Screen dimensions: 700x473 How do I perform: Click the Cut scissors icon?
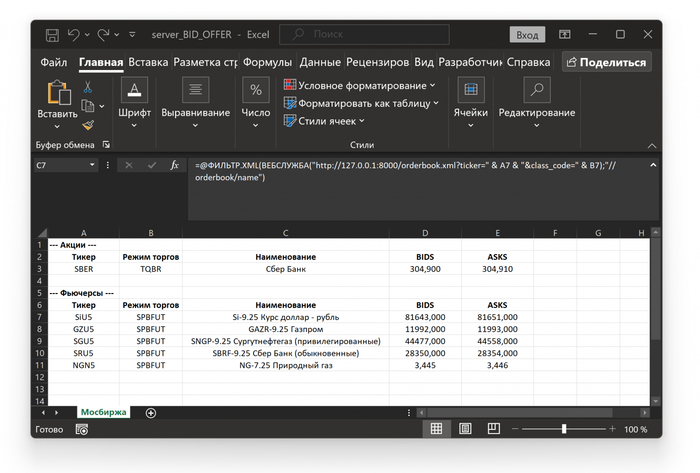click(x=88, y=88)
